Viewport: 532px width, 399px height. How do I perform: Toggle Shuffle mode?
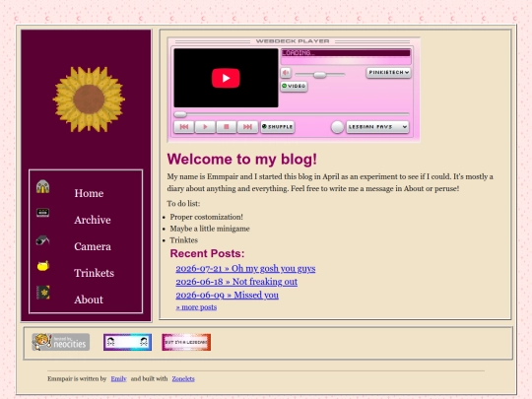pos(277,127)
